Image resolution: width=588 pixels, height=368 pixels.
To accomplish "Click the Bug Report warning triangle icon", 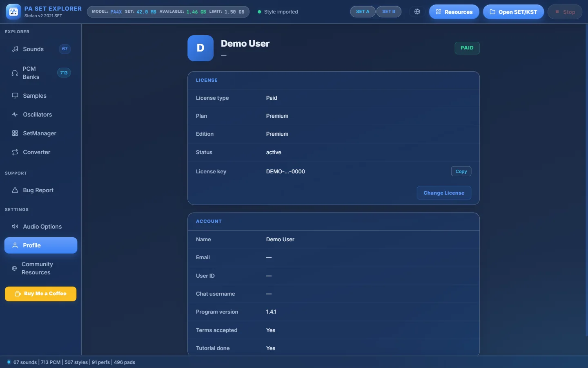I will [x=15, y=190].
